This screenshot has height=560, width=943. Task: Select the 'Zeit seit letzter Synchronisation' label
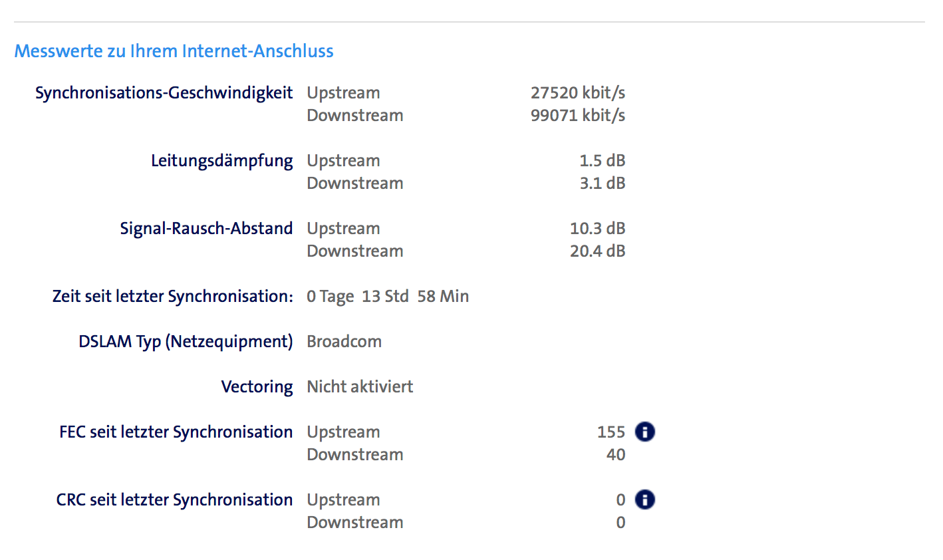172,296
